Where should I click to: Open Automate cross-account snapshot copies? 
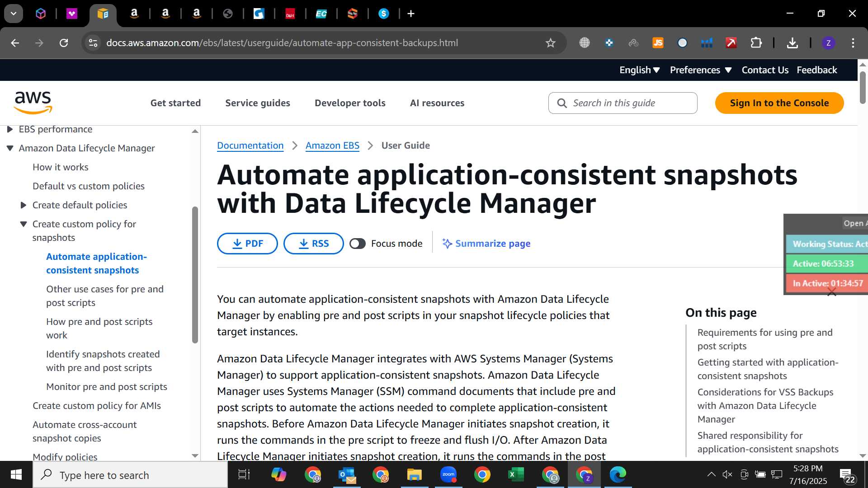click(85, 432)
